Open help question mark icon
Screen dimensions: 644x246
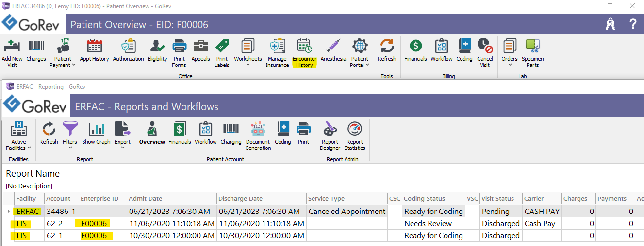[633, 24]
